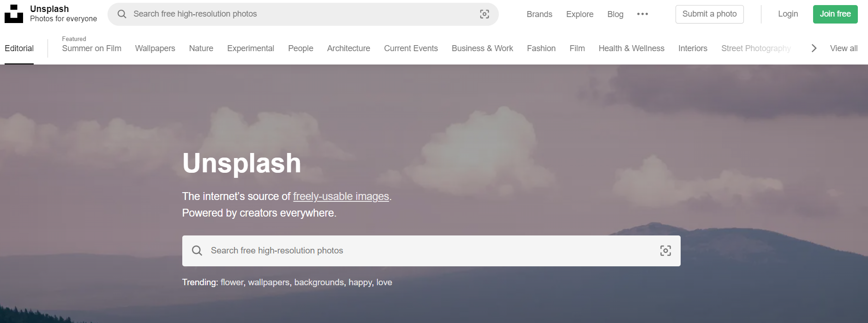Click View all topics link
The image size is (868, 323).
(844, 48)
